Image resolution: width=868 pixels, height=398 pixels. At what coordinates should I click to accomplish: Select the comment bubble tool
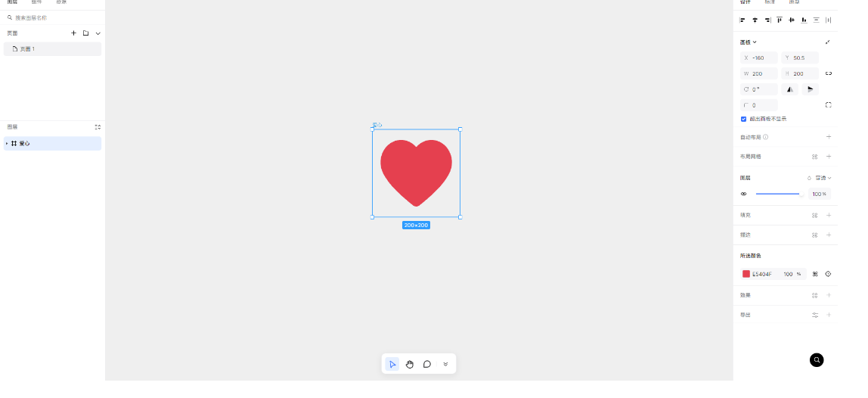pyautogui.click(x=426, y=364)
